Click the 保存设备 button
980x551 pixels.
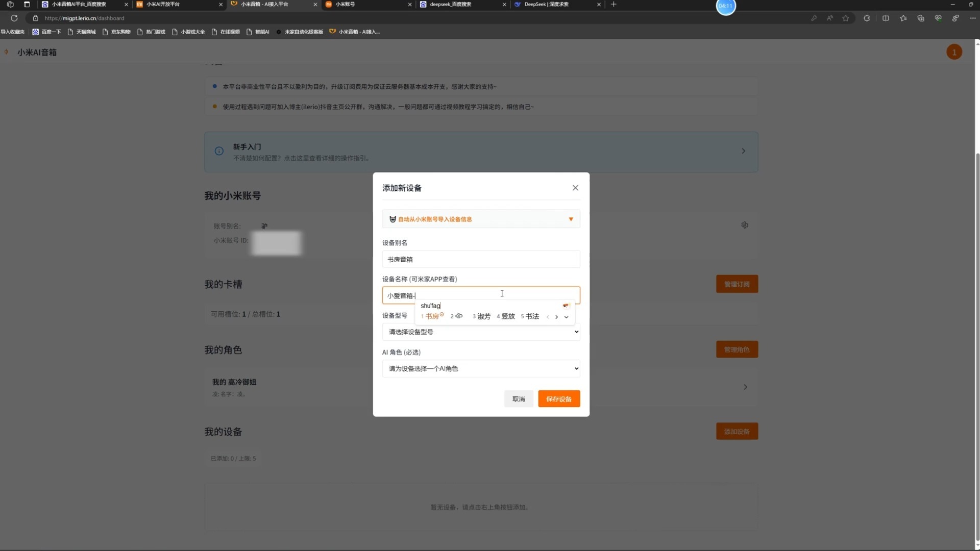coord(558,399)
